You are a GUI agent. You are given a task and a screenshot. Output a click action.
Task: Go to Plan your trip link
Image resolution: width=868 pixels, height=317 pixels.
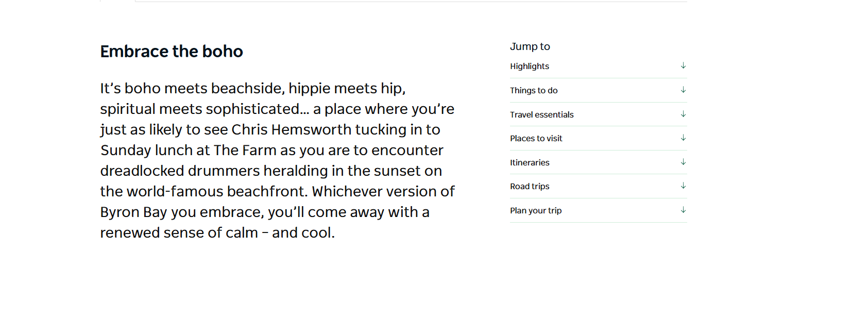pos(536,210)
